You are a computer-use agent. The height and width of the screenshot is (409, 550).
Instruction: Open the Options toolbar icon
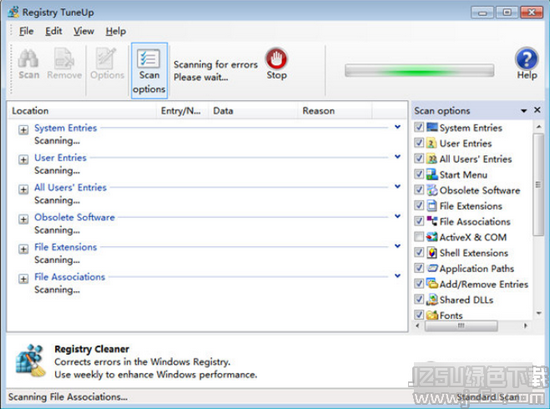pos(107,58)
